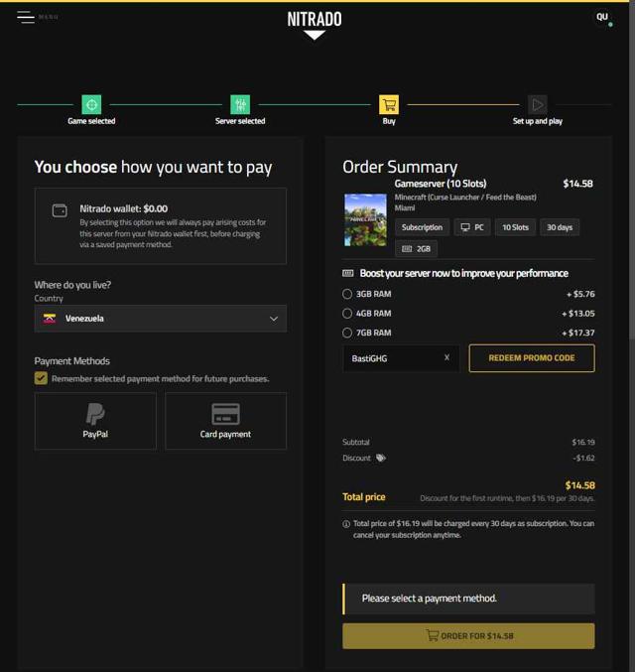Click the Gameserver (10 Slots) title
Screen dimensions: 635x672
441,184
